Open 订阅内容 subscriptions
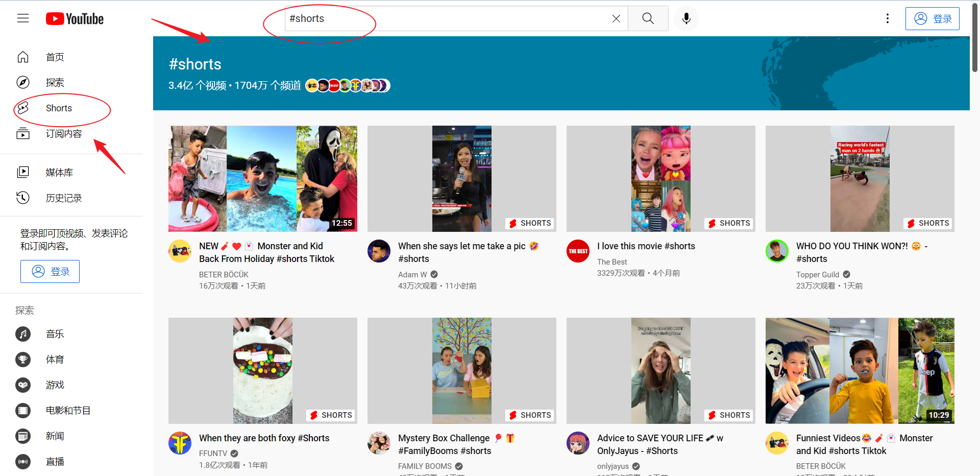980x476 pixels. (71, 133)
